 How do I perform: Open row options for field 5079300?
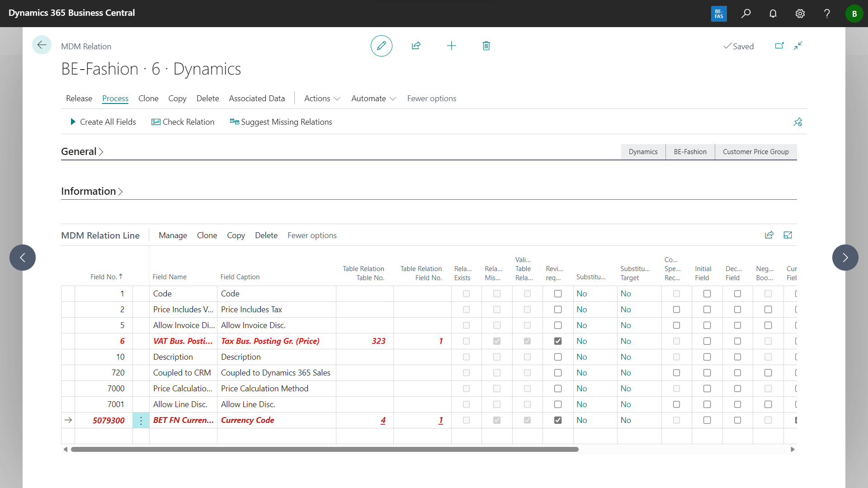pyautogui.click(x=141, y=420)
